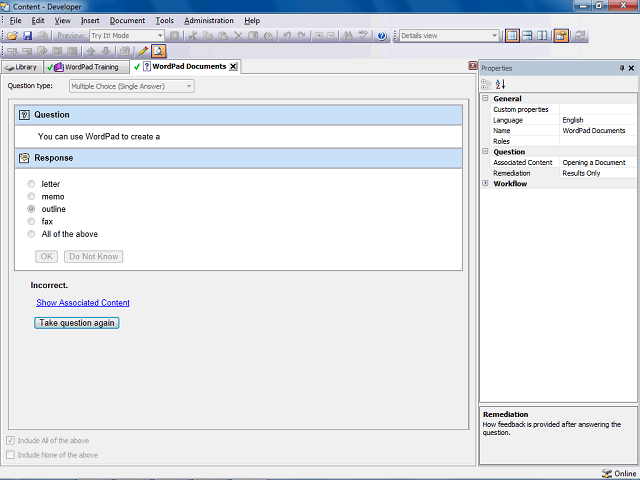This screenshot has height=480, width=640.
Task: Click the A-Z alphabetical sort icon
Action: pos(500,84)
